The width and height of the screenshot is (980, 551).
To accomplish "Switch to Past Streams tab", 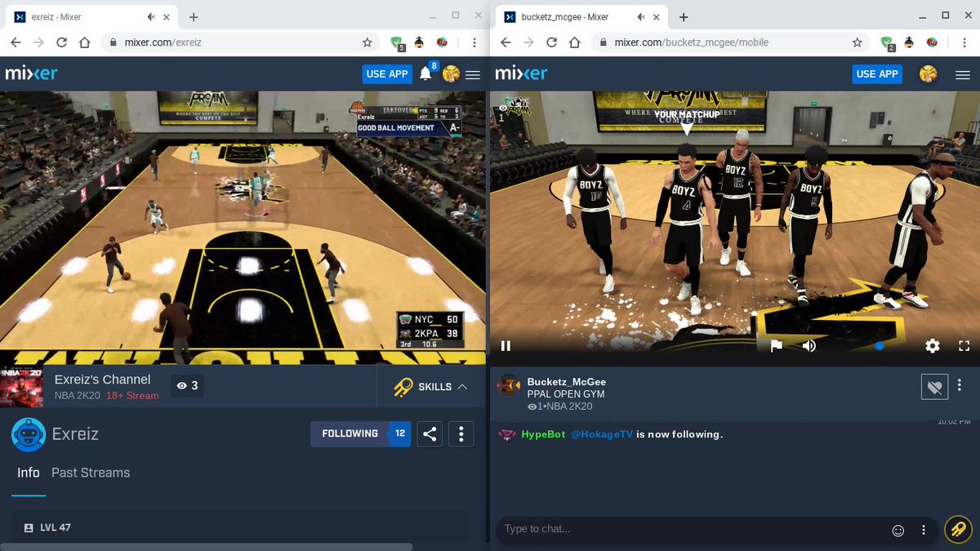I will (x=91, y=473).
